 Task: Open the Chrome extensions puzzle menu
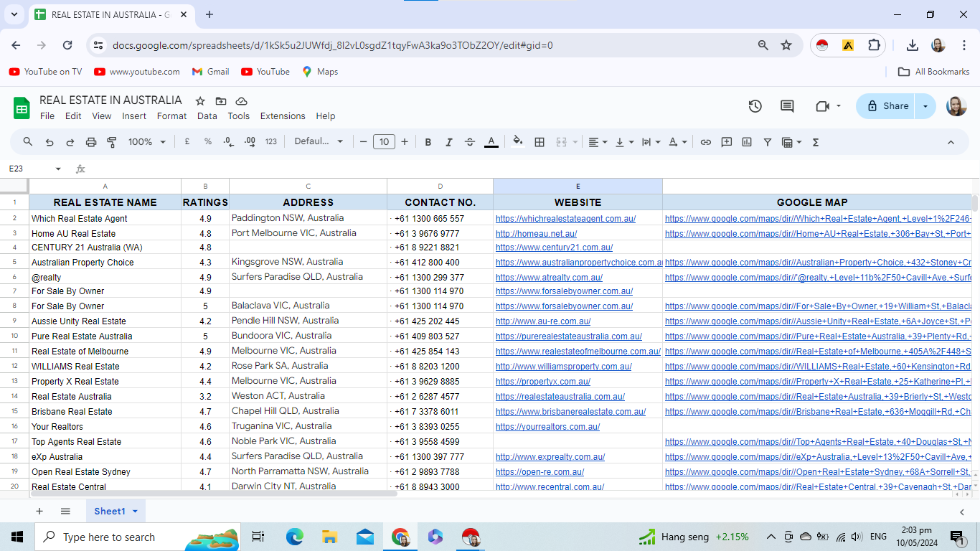[874, 45]
